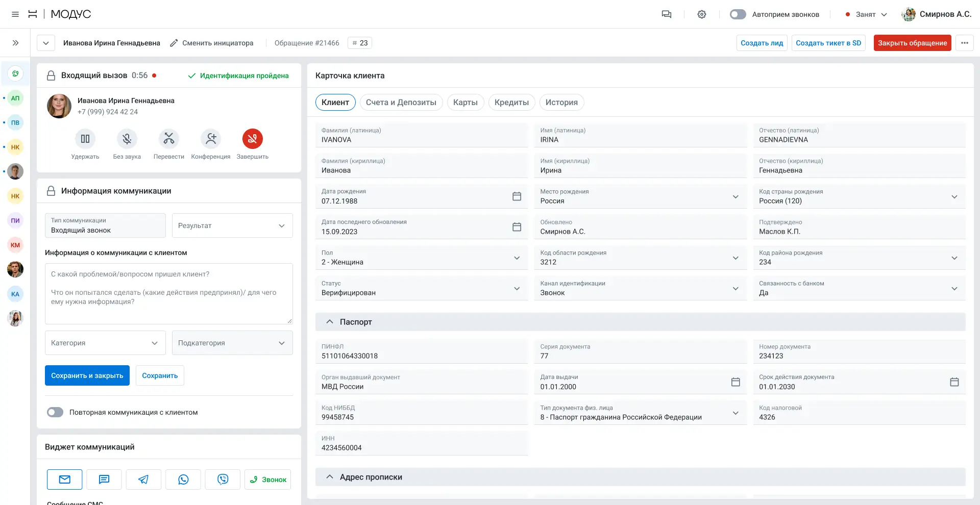Click the Закрыть обращение button
Viewport: 980px width, 505px height.
tap(913, 43)
